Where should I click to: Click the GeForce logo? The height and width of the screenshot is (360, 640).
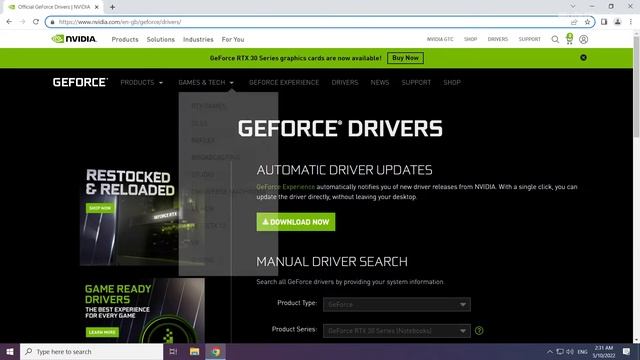80,82
